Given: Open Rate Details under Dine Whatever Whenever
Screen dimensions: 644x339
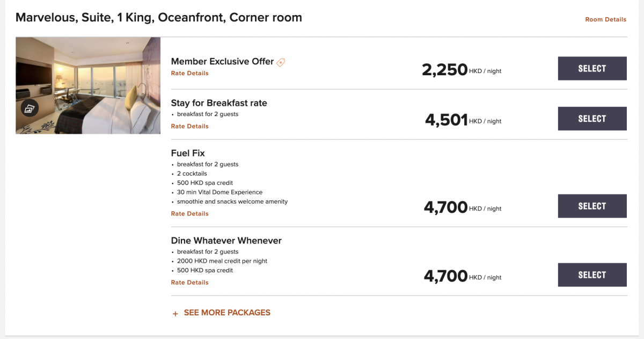Looking at the screenshot, I should pyautogui.click(x=189, y=283).
